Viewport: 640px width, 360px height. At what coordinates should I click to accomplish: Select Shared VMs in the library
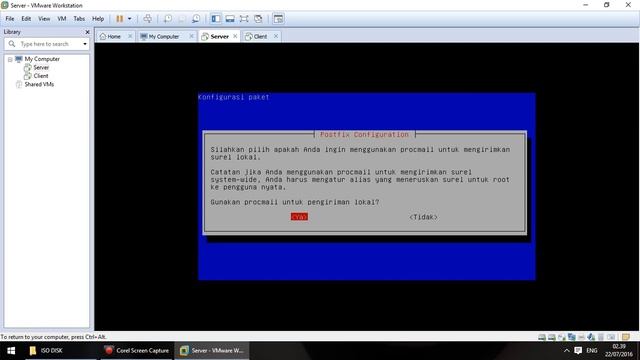39,84
